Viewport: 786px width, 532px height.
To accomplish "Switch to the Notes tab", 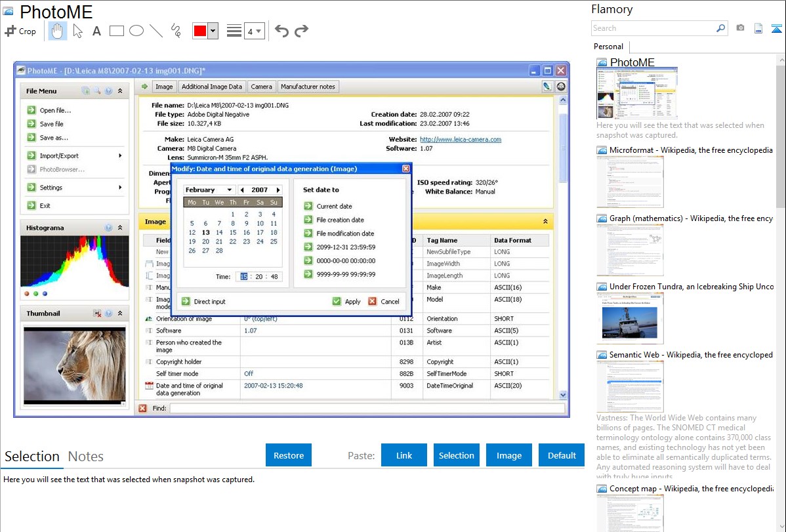I will [x=86, y=457].
